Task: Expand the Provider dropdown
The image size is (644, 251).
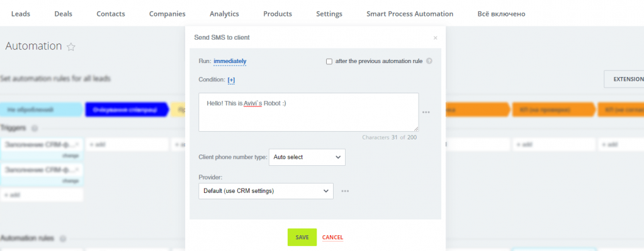Action: (x=266, y=191)
